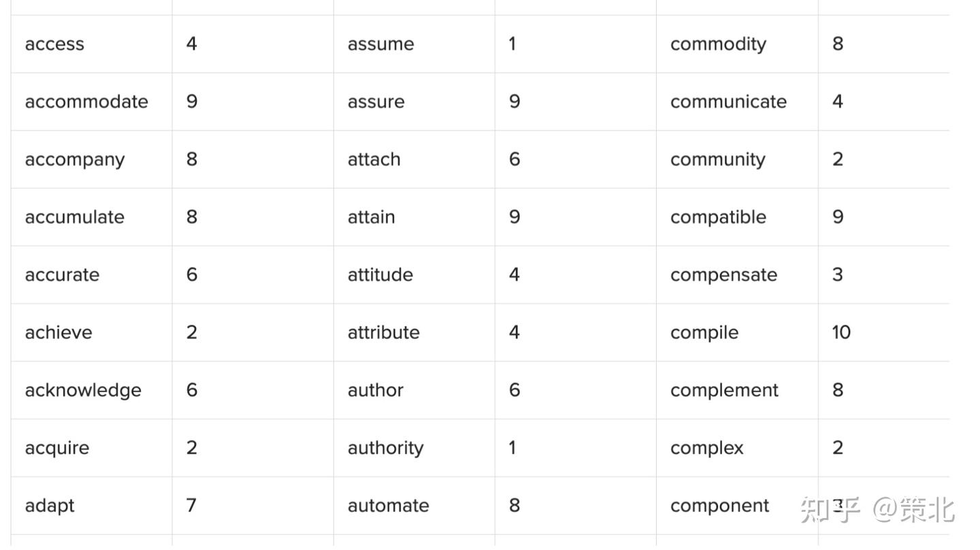Click the number 7 next to "adapt"
The width and height of the screenshot is (980, 550).
pyautogui.click(x=191, y=505)
